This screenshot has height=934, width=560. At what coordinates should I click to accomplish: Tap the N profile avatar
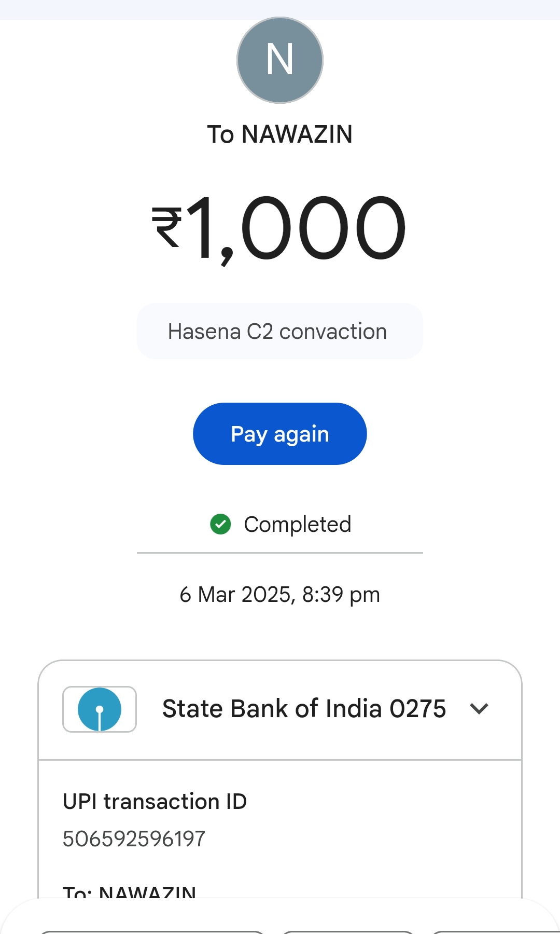(x=280, y=60)
